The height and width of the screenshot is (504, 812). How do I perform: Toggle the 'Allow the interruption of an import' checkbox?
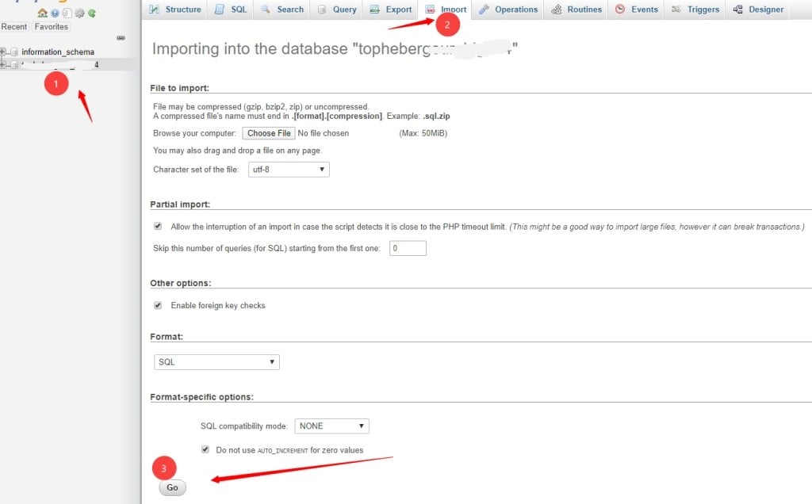158,226
